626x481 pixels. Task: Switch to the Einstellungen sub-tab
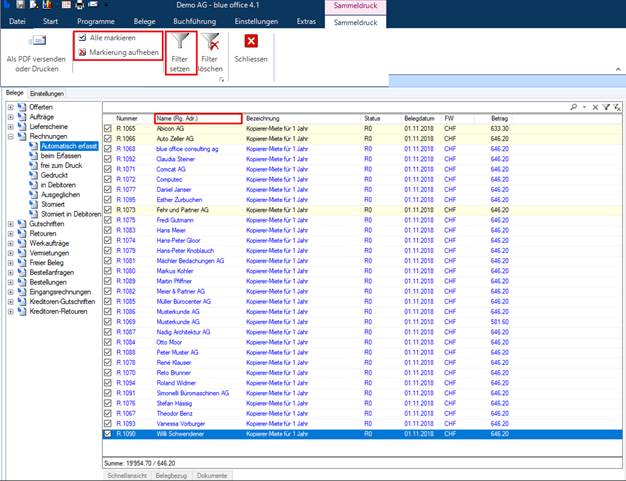[47, 93]
